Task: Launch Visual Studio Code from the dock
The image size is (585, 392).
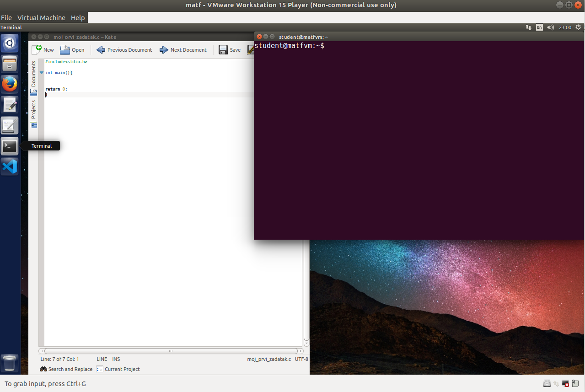Action: coord(10,166)
